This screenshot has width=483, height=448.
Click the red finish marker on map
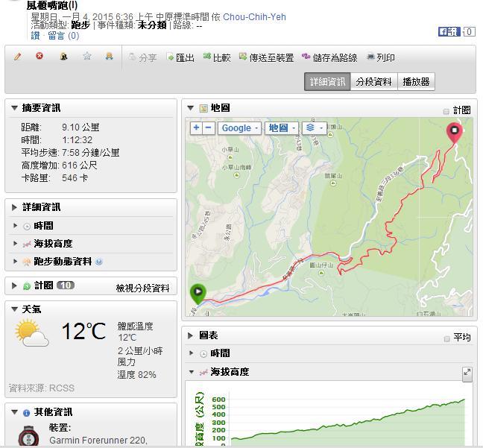455,133
